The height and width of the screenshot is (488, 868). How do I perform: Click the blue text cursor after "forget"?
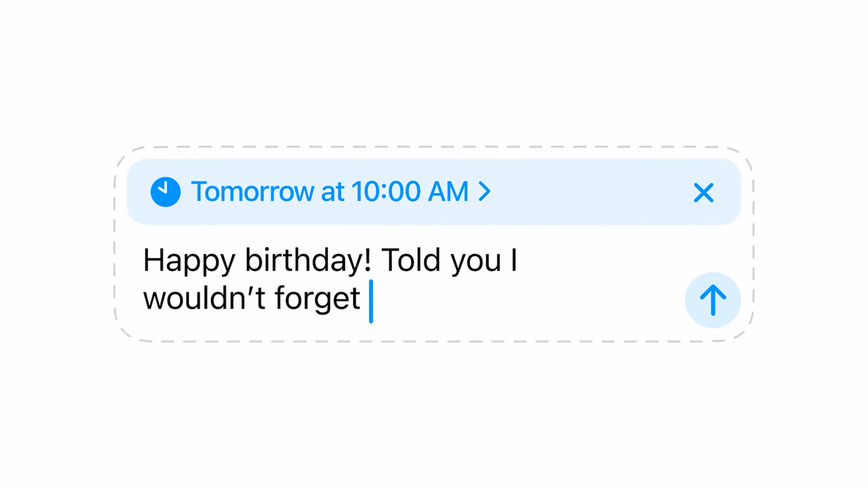[x=371, y=301]
